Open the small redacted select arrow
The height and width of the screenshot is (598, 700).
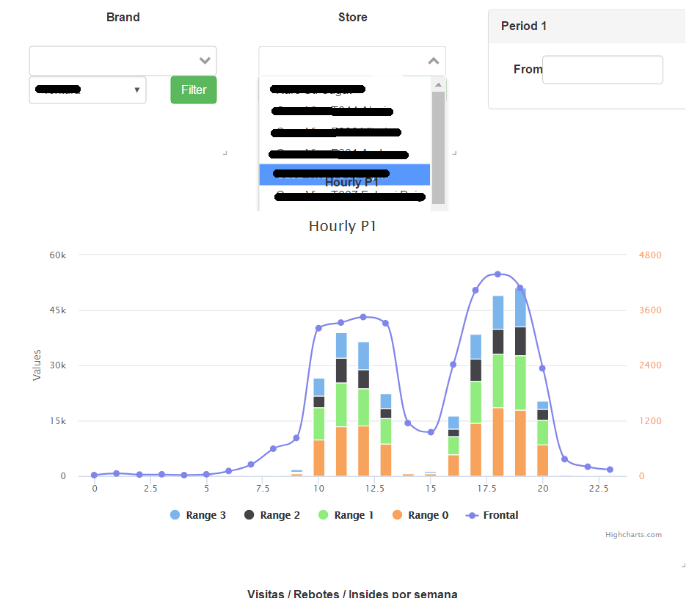pyautogui.click(x=137, y=90)
